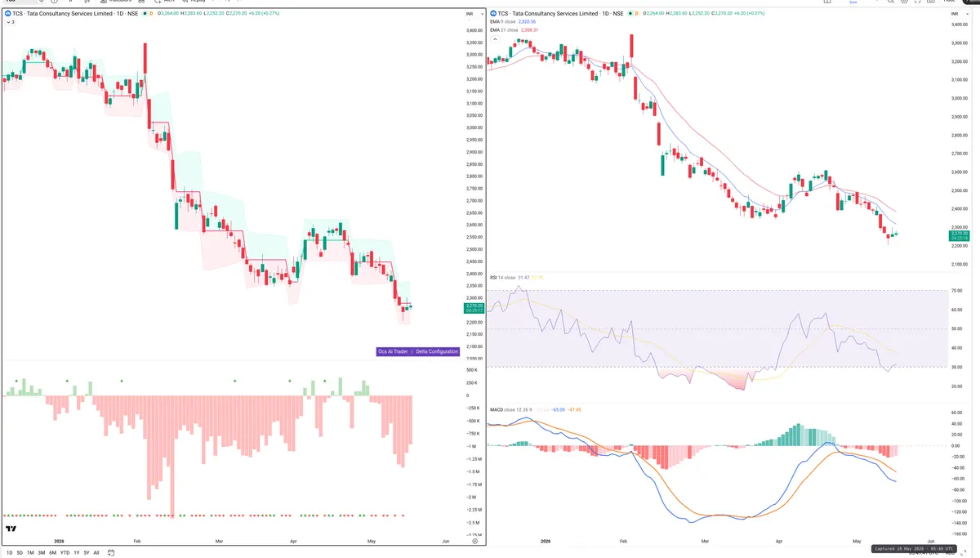Select the YTD time range

point(65,552)
